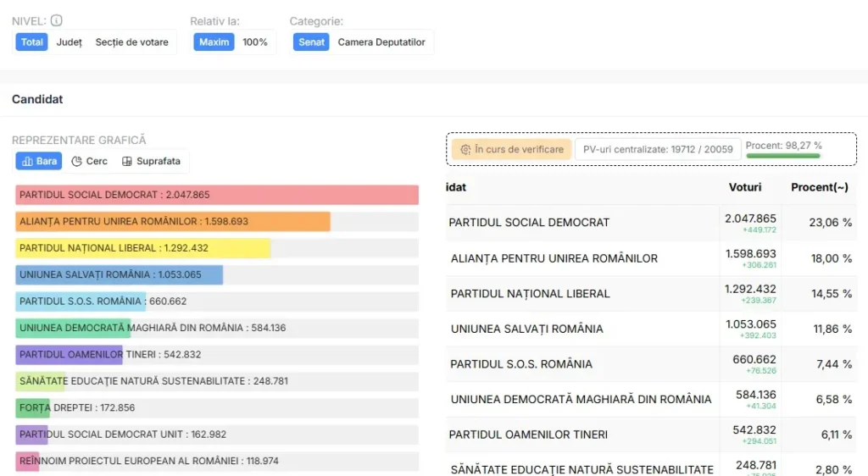Switch to Senat category
Screen dimensions: 868x476
(x=311, y=42)
